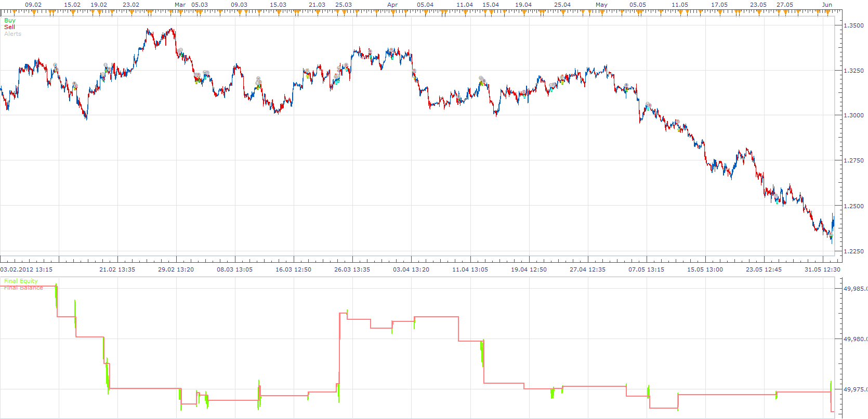The width and height of the screenshot is (868, 419).
Task: Click the 09.03 date on top ruler
Action: 239,5
